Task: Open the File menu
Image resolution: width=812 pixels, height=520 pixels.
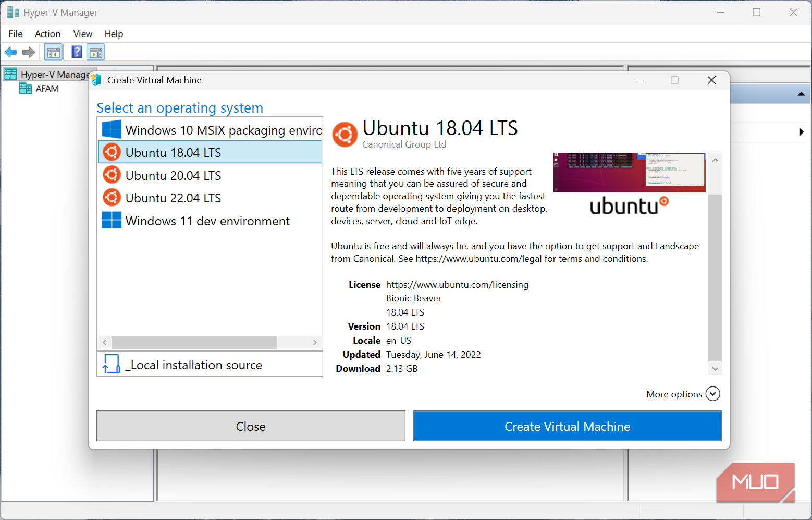Action: click(x=16, y=34)
